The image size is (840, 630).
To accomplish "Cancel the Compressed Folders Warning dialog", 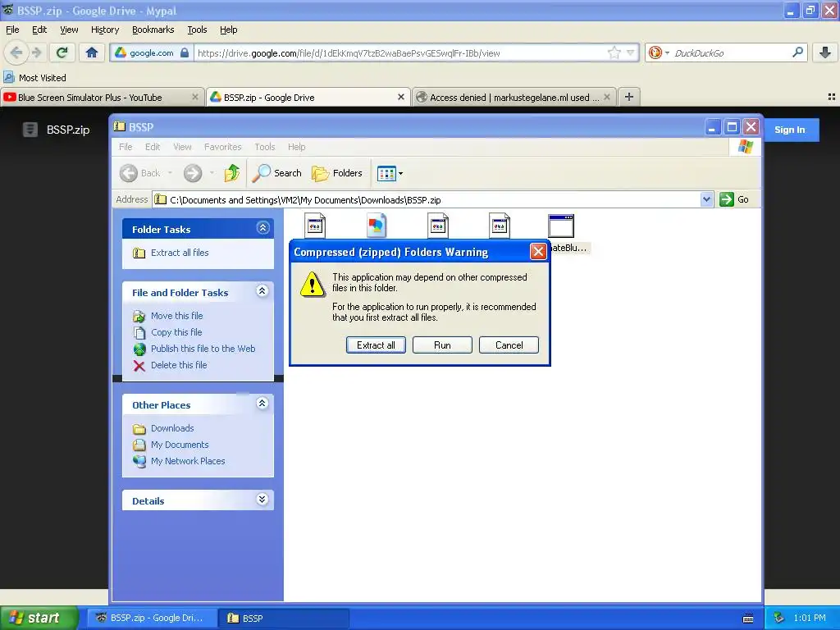I will 509,345.
